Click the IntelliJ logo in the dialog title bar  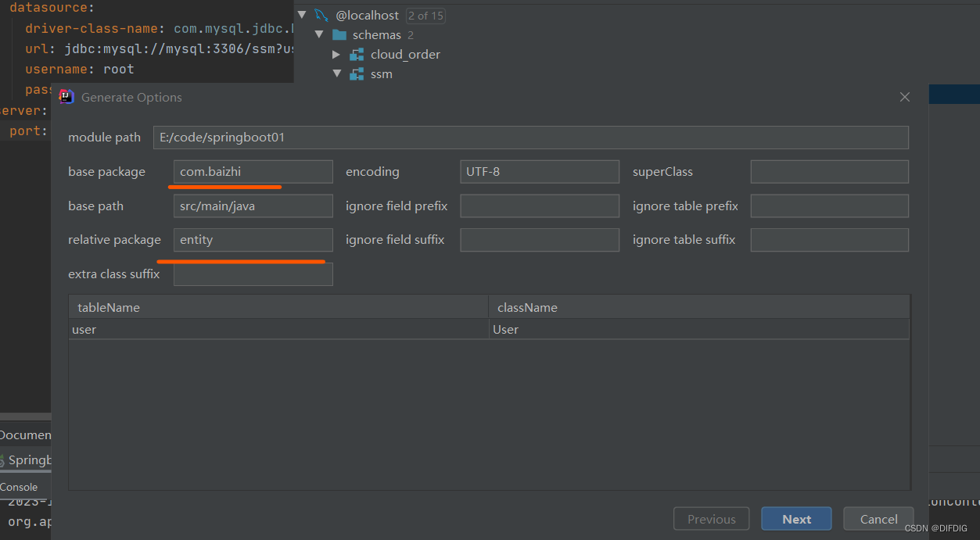point(66,96)
